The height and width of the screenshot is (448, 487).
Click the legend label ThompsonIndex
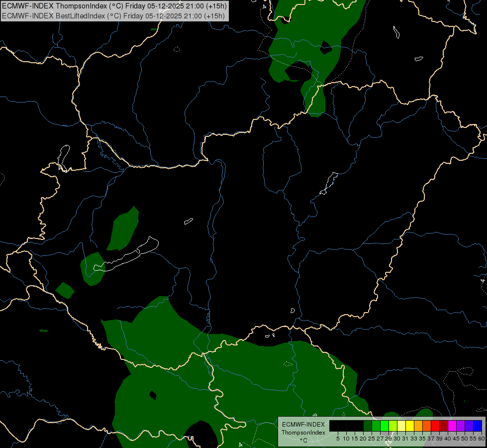tap(303, 433)
